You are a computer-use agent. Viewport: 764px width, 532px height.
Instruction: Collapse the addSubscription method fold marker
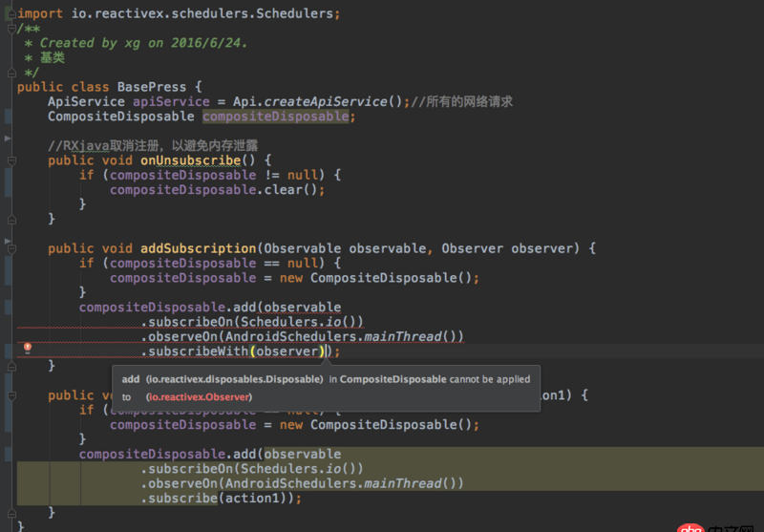(11, 249)
